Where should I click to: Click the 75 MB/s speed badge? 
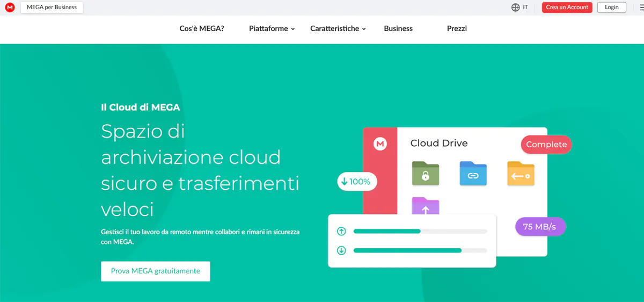coord(540,227)
